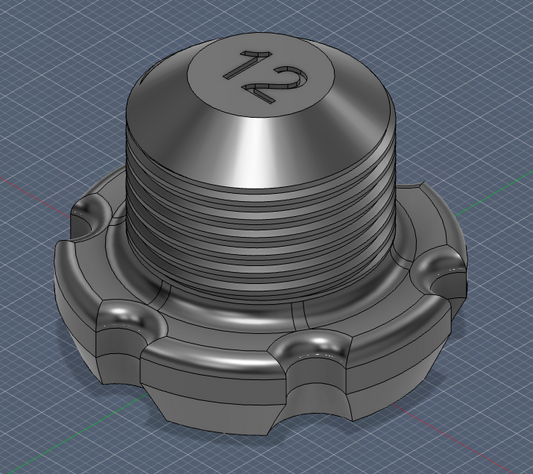Select the scalloped notch at flange back-left
This screenshot has height=474, width=533.
[90, 218]
